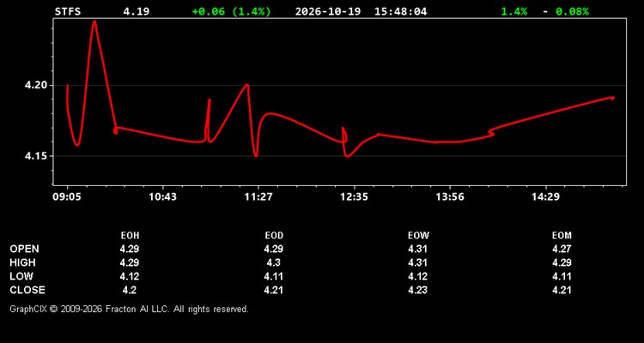Click the right endpoint of the red price line
The height and width of the screenshot is (343, 644).
coord(613,98)
